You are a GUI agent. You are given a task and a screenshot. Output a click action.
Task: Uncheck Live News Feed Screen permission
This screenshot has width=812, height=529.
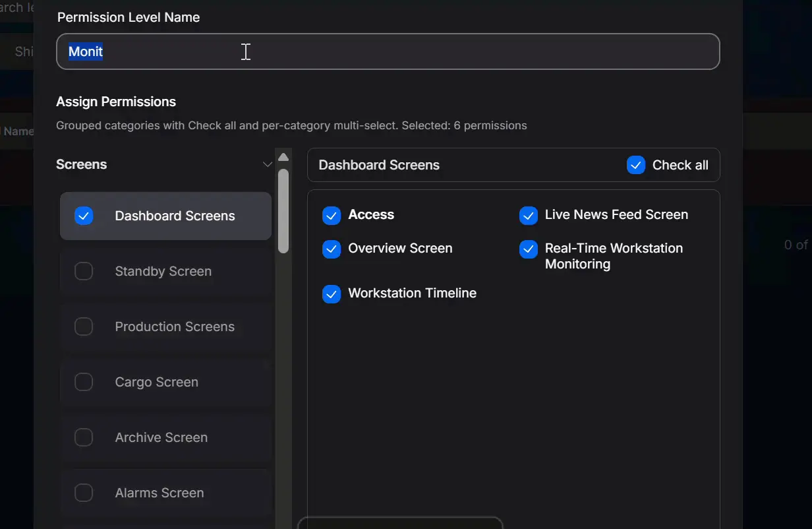coord(529,215)
